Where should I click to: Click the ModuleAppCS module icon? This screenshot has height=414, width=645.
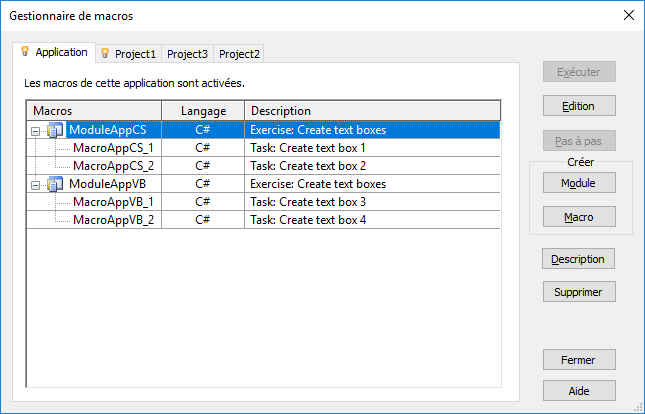point(55,130)
